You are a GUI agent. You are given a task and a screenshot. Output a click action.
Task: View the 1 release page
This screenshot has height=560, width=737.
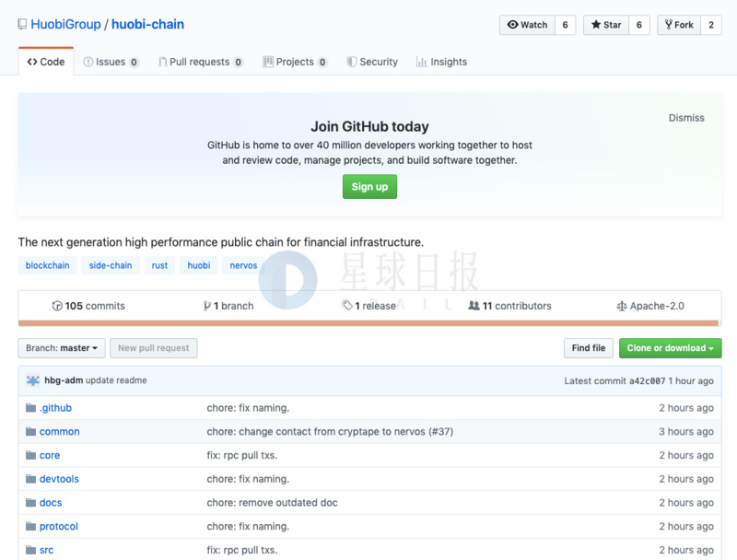point(369,306)
